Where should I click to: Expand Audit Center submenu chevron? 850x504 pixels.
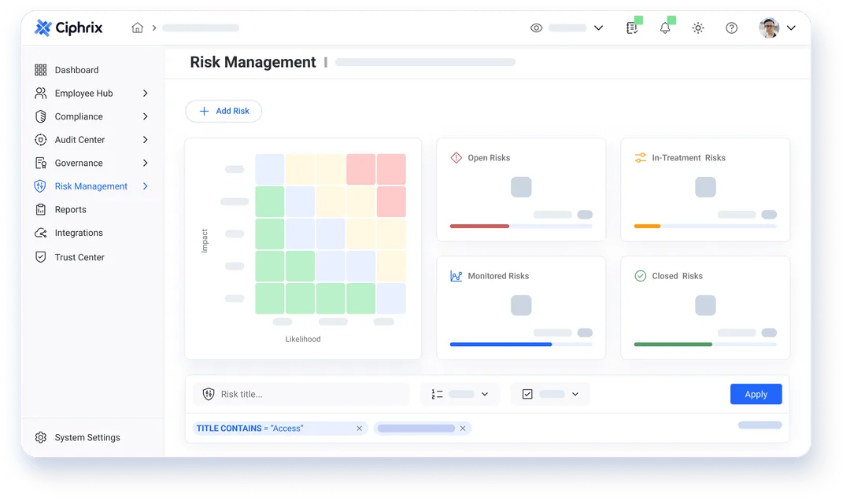click(146, 140)
